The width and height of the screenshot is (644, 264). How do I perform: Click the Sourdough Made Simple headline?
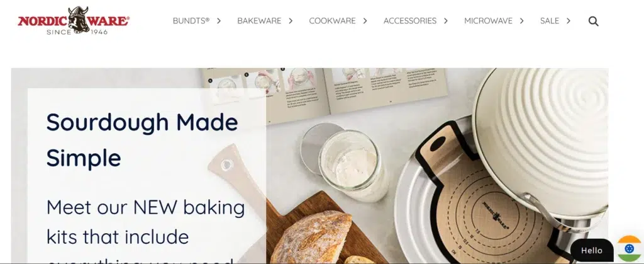142,140
